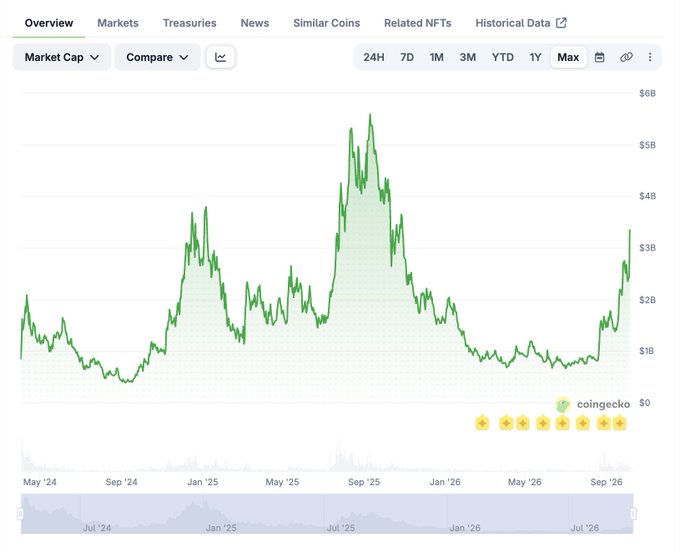Open the Related NFTs tab

pyautogui.click(x=418, y=23)
